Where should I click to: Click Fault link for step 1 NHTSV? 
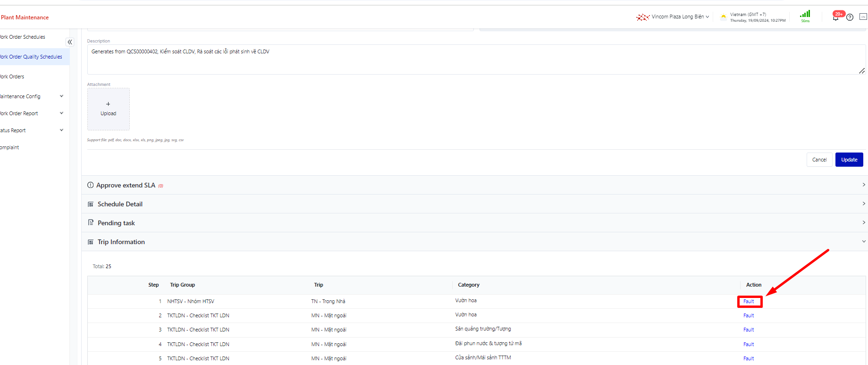click(749, 301)
